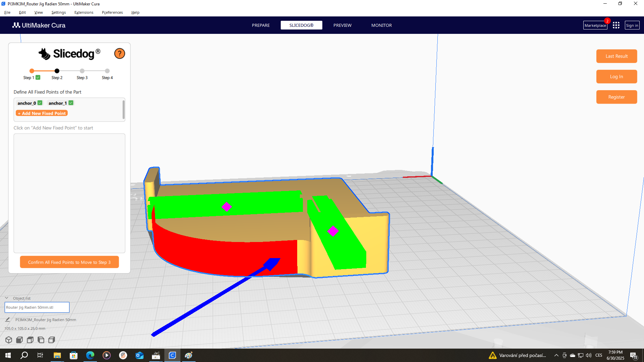The height and width of the screenshot is (362, 644).
Task: Open the Extensions menu
Action: [x=84, y=12]
